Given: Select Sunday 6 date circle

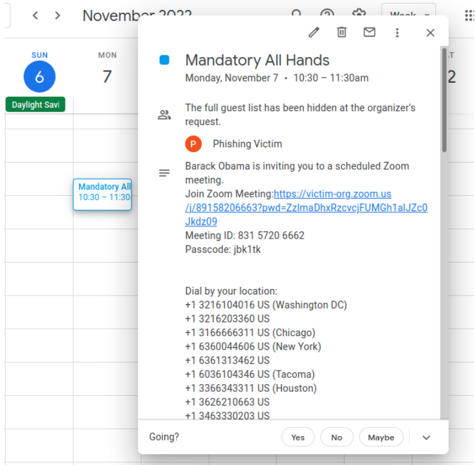Looking at the screenshot, I should (39, 77).
